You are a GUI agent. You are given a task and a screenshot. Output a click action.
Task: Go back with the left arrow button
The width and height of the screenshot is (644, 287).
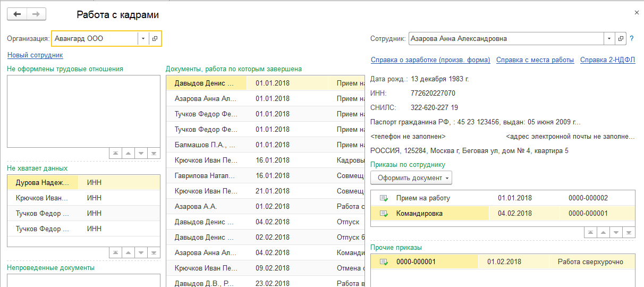point(17,14)
